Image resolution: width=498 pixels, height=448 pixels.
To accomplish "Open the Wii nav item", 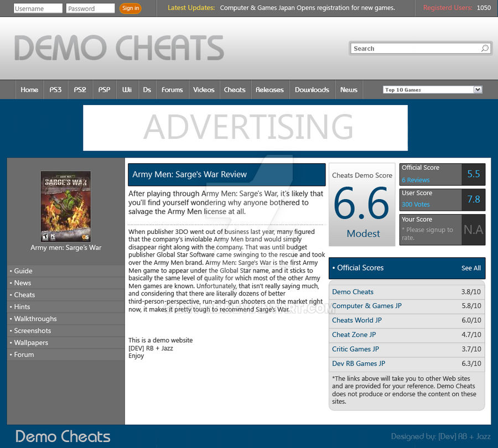I will point(127,90).
